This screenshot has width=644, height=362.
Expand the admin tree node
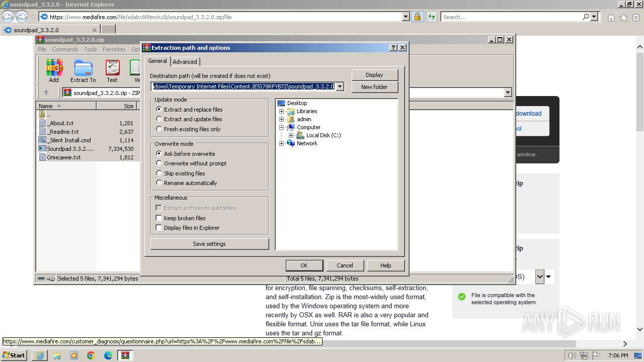(282, 119)
